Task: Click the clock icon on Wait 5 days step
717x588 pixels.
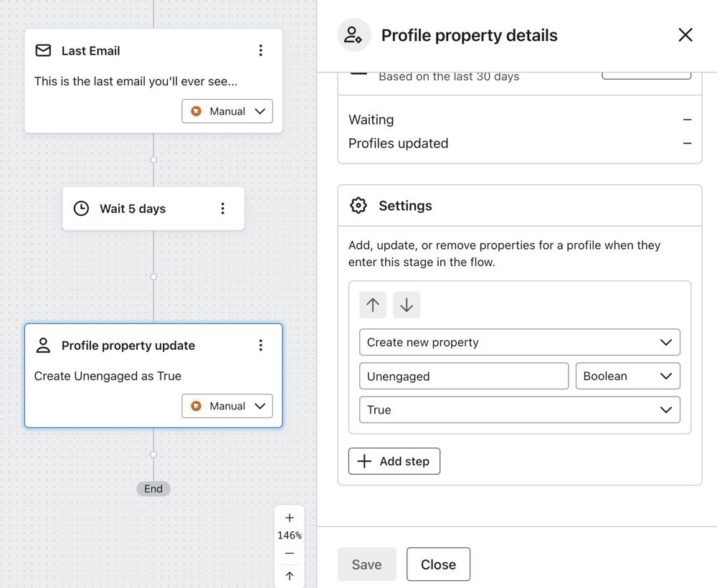Action: point(80,208)
